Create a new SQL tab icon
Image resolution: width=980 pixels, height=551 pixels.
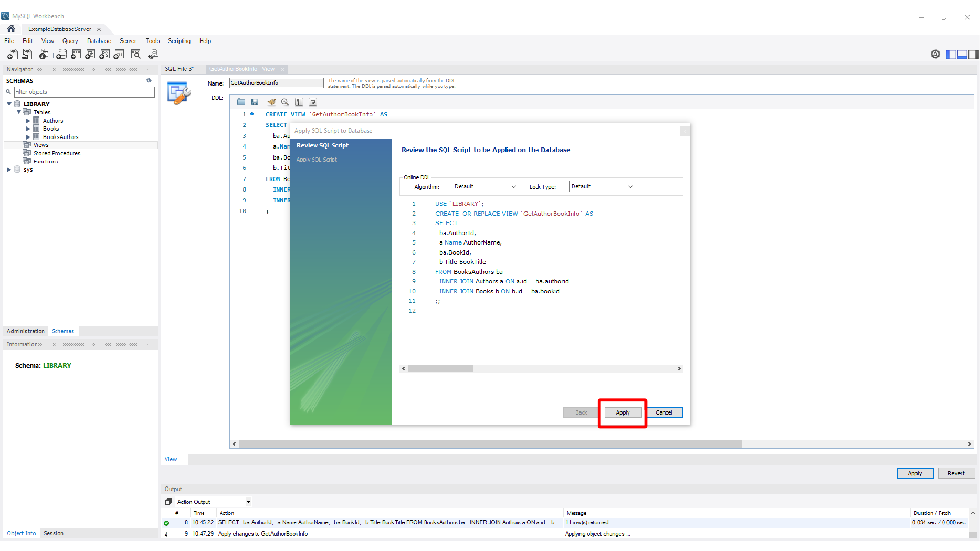click(12, 54)
